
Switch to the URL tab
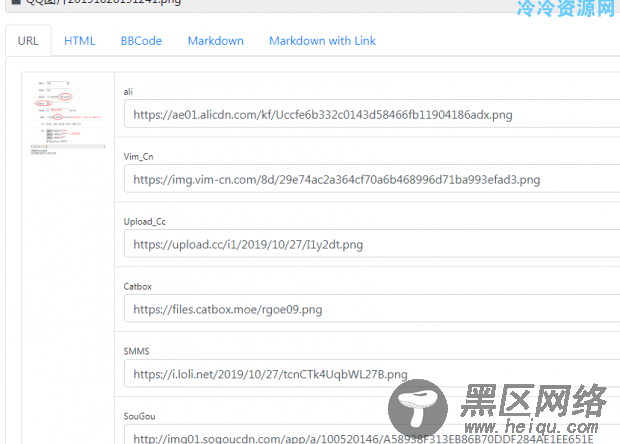click(28, 41)
